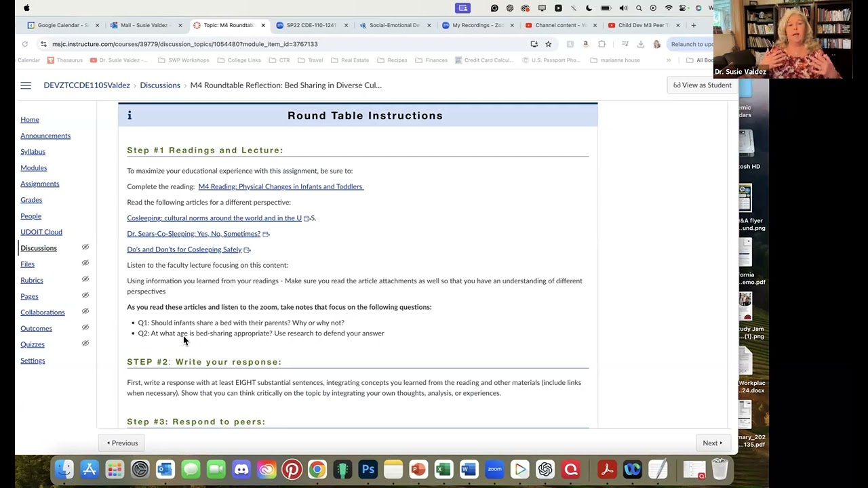Launch PowerPoint from the Dock
The width and height of the screenshot is (868, 488).
coord(418,469)
